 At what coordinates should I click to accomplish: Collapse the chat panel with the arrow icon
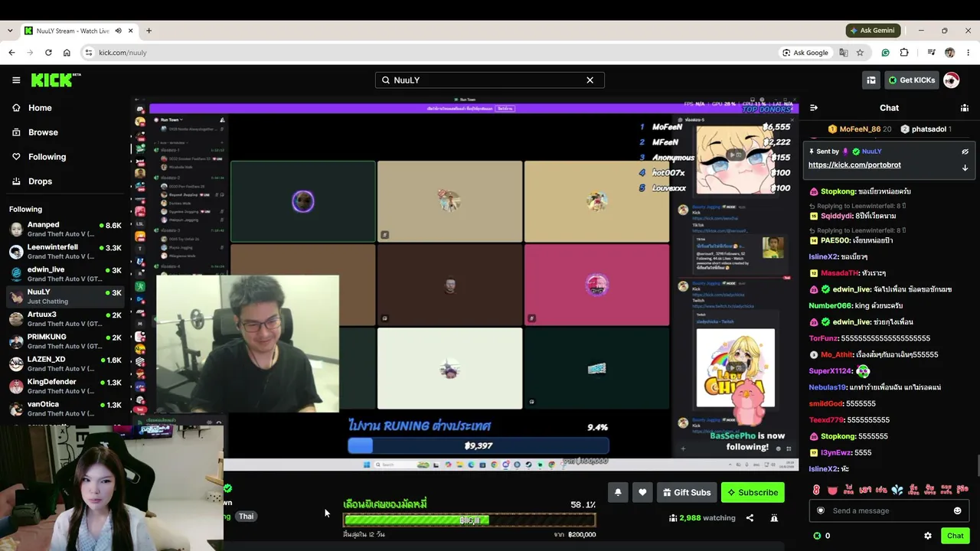tap(814, 108)
